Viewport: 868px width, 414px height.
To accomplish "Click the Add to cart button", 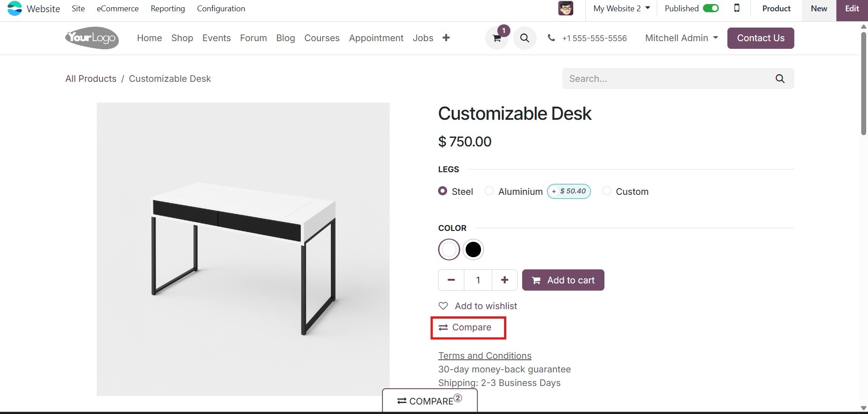I will [x=563, y=280].
